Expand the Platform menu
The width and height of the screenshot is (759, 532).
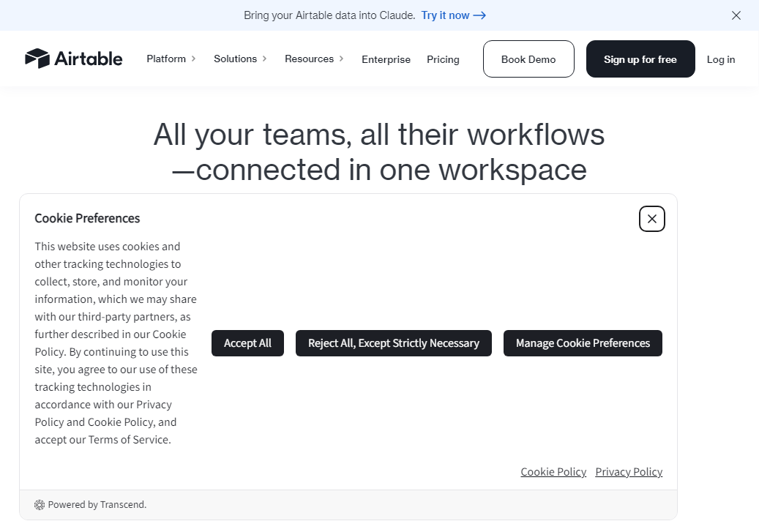click(x=171, y=59)
